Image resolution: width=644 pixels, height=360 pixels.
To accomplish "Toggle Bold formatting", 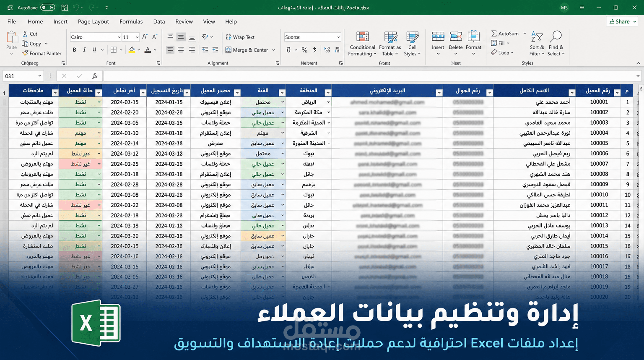I will click(75, 50).
